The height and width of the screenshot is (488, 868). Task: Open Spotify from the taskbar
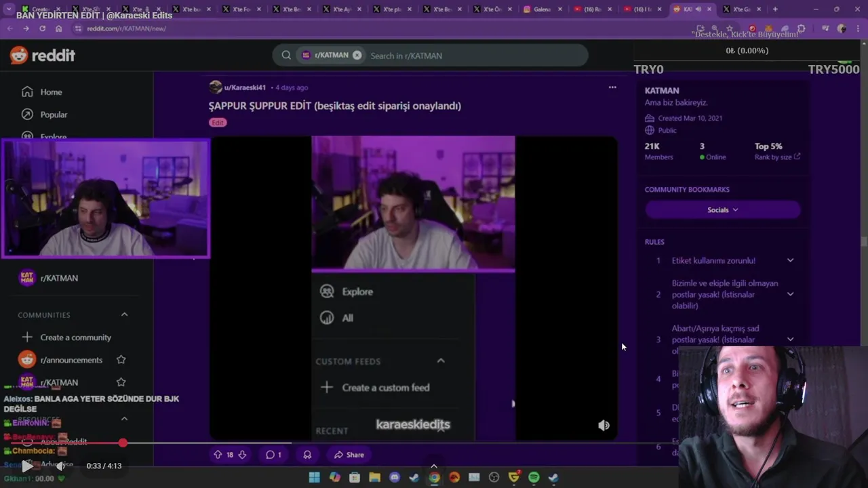click(534, 477)
